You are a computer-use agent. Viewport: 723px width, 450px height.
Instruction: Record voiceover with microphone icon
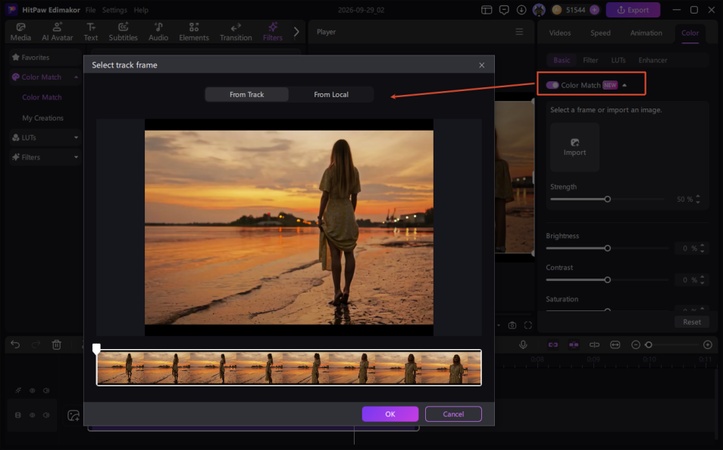[523, 344]
